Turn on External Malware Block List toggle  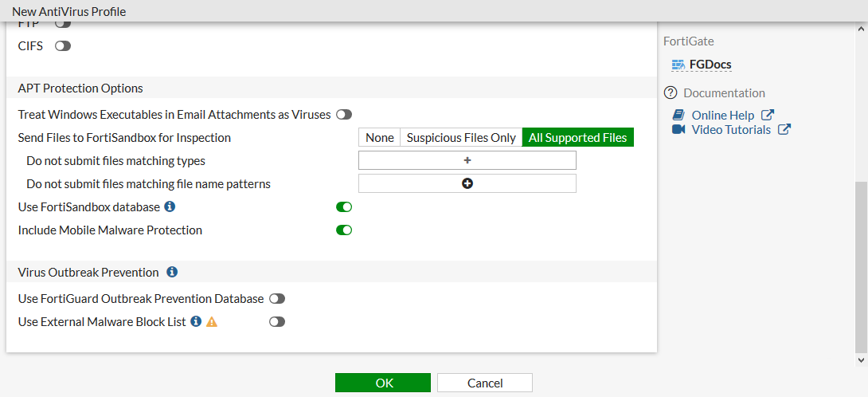click(277, 322)
